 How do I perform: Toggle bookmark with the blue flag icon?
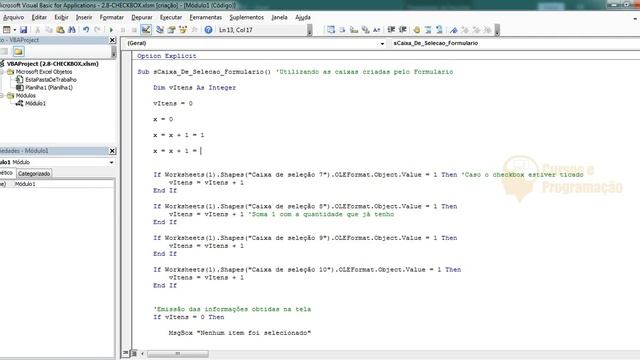click(453, 30)
